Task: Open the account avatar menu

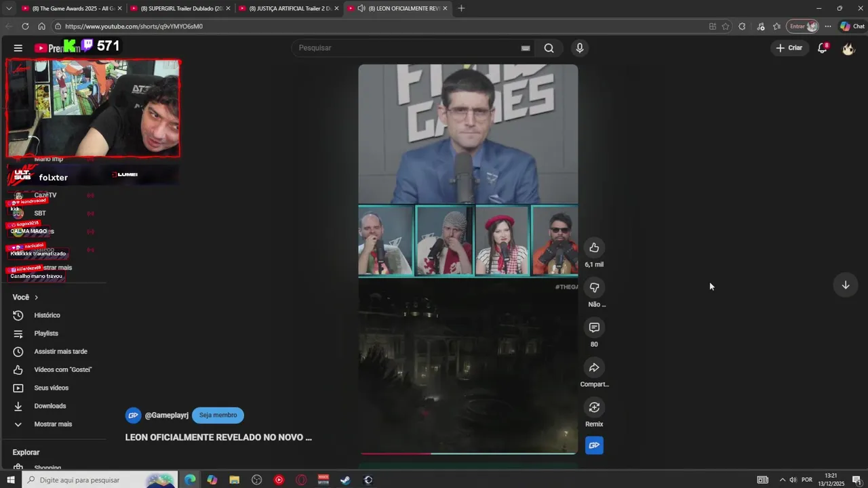Action: pyautogui.click(x=848, y=48)
